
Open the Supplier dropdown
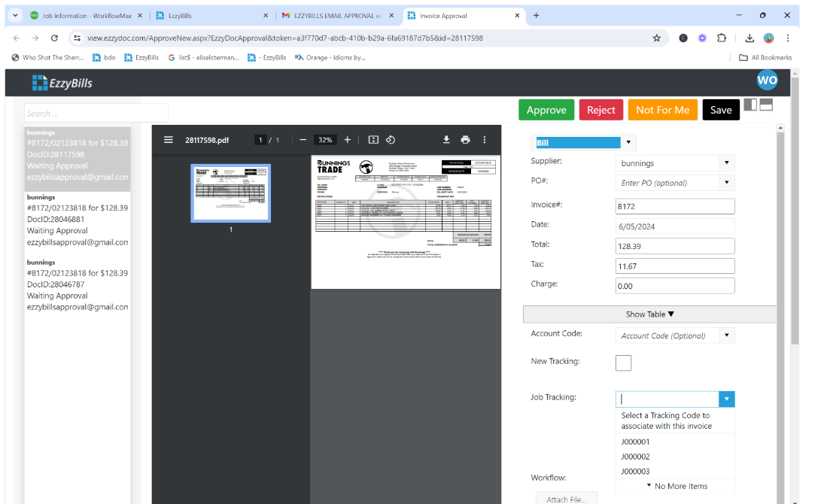pos(726,162)
